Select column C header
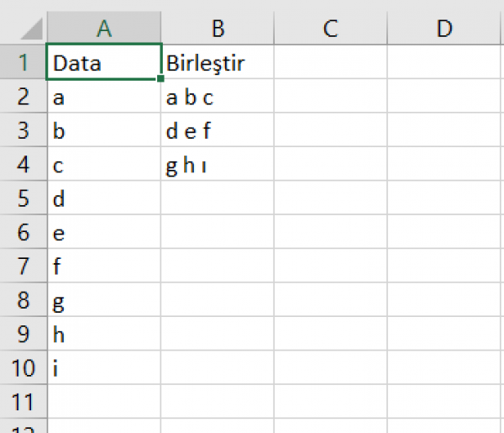Image resolution: width=504 pixels, height=433 pixels. (331, 28)
